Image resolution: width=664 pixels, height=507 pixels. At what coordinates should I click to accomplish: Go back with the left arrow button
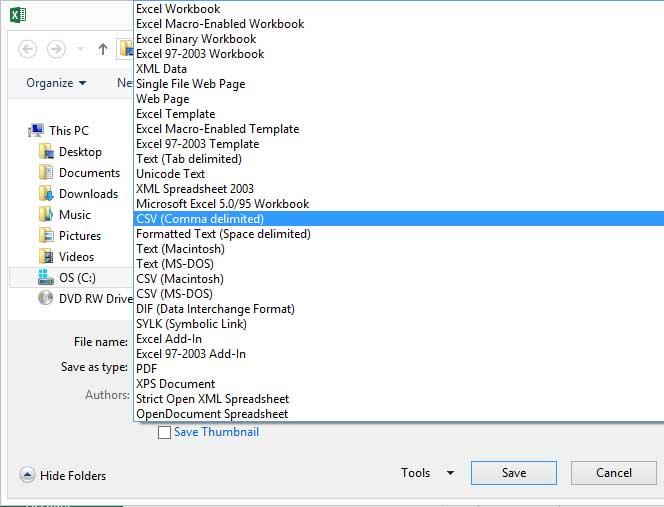(x=28, y=50)
